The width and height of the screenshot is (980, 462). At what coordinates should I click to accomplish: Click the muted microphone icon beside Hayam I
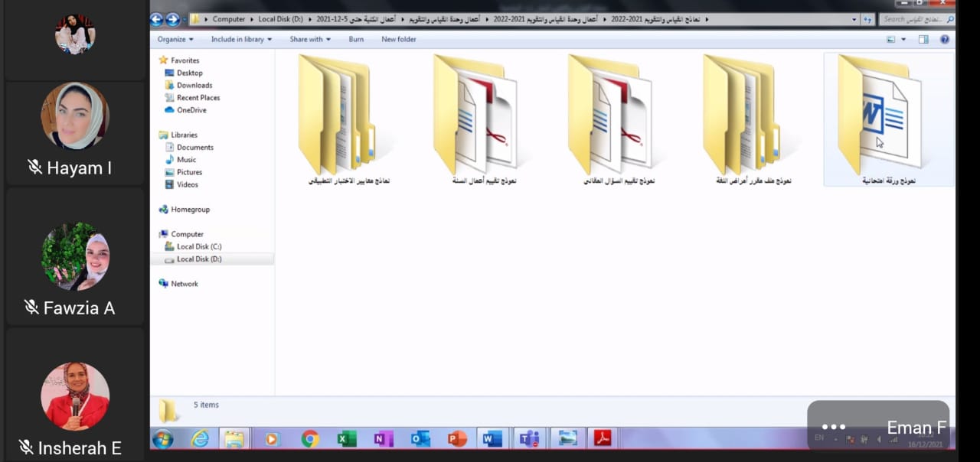pos(34,168)
